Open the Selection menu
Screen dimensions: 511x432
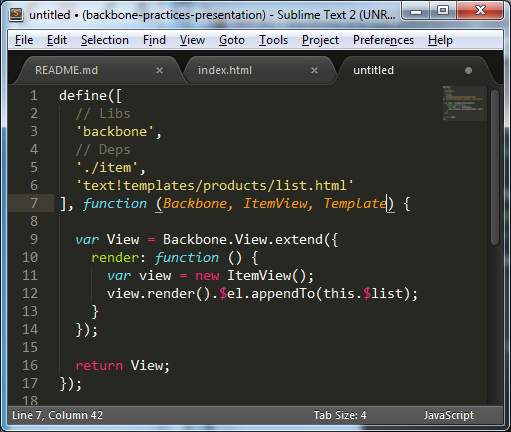click(x=105, y=40)
